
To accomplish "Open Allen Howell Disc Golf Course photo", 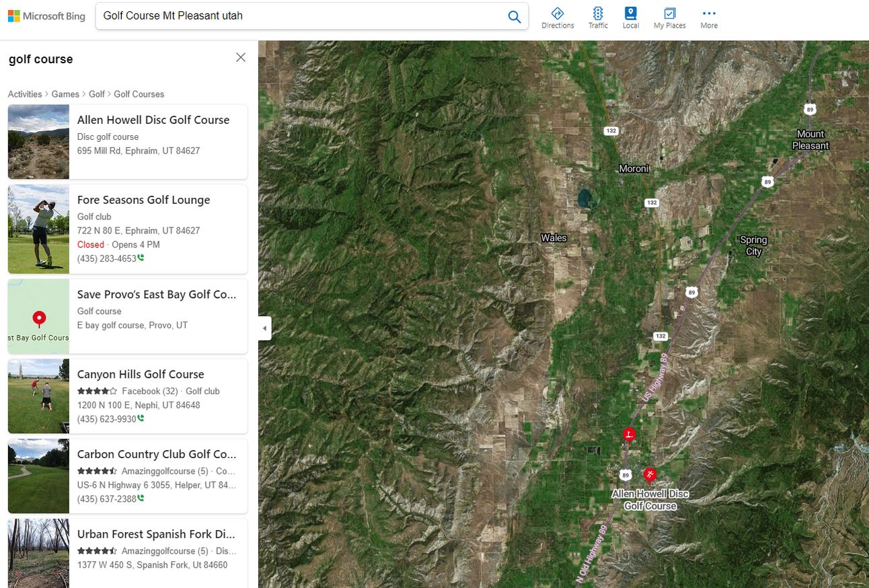I will [x=38, y=142].
